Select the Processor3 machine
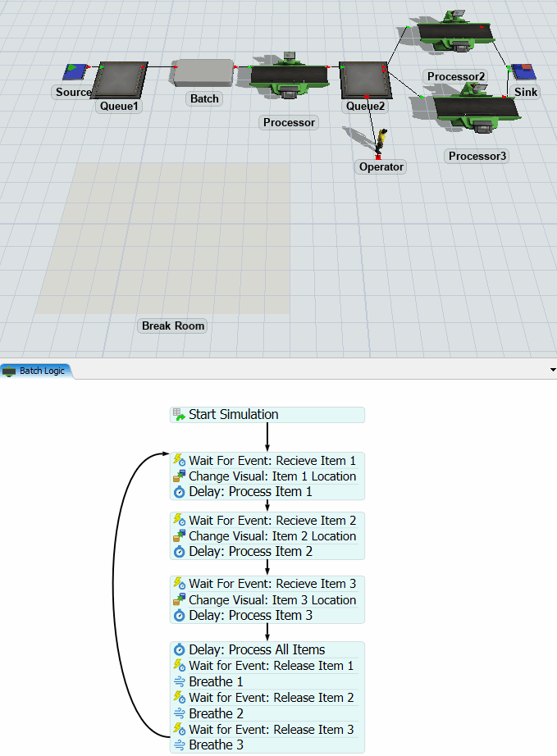 [x=474, y=107]
